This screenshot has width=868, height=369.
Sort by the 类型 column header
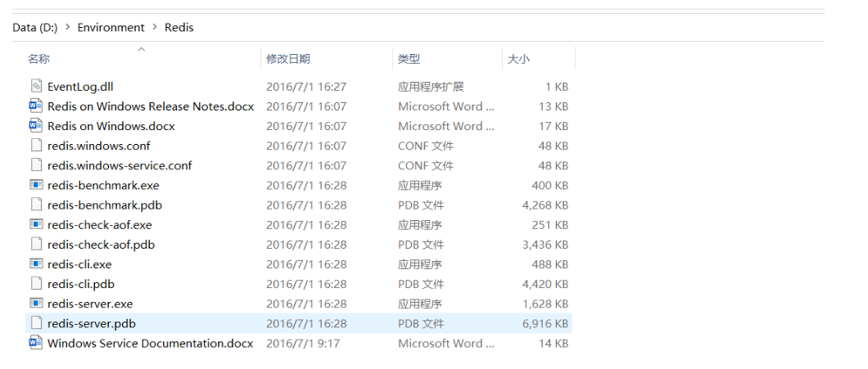click(x=409, y=59)
